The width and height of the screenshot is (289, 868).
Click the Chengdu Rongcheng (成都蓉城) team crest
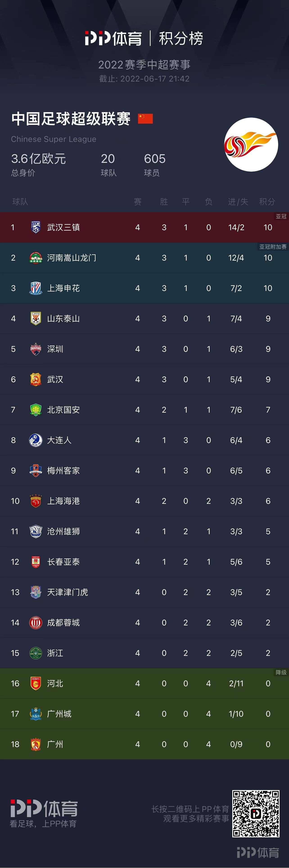(36, 622)
